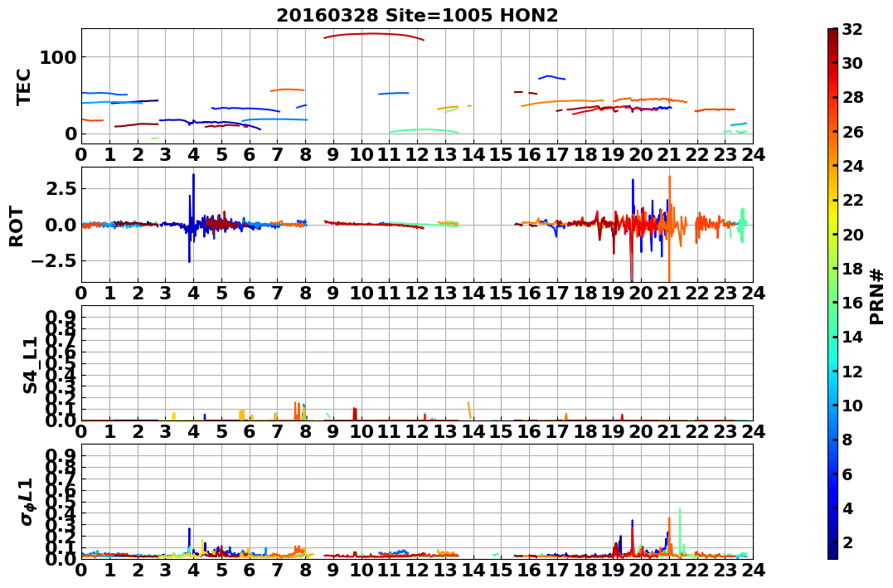Click the green σφL1 spike after hour 21
This screenshot has height=588, width=893.
coord(680,531)
